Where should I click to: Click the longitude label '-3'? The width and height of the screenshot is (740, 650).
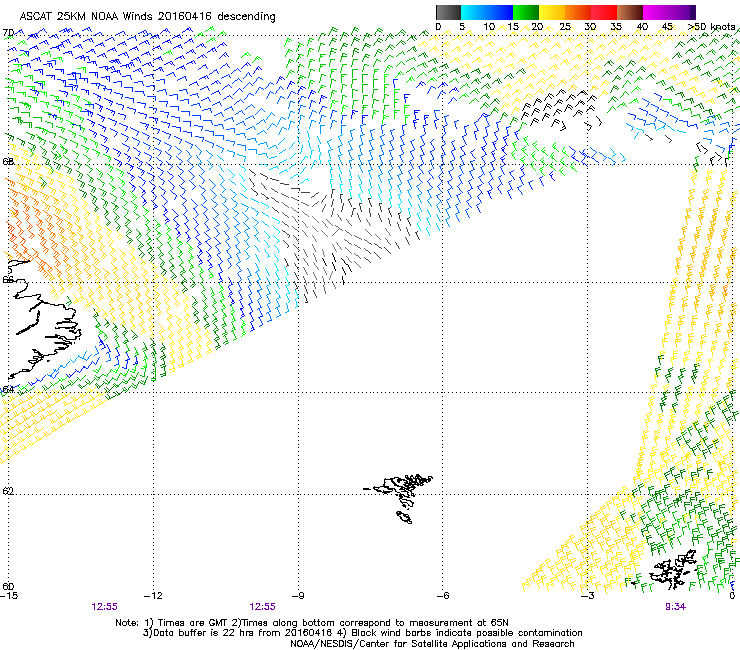[587, 596]
